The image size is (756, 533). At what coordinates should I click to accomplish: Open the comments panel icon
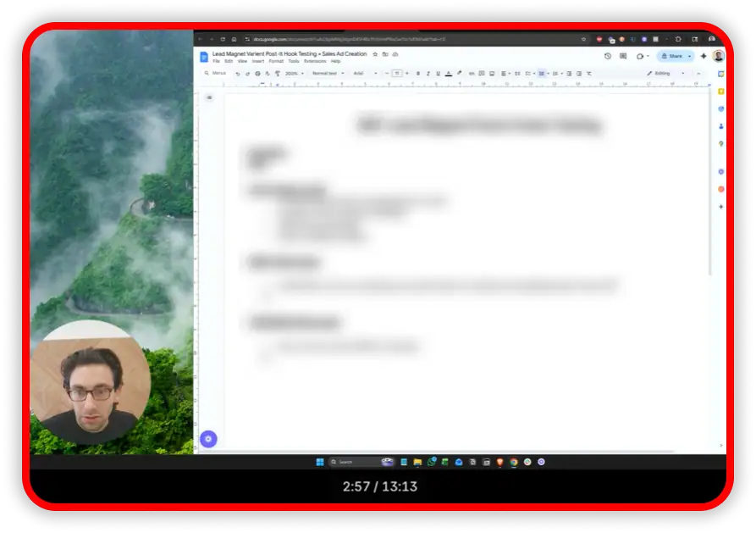623,56
